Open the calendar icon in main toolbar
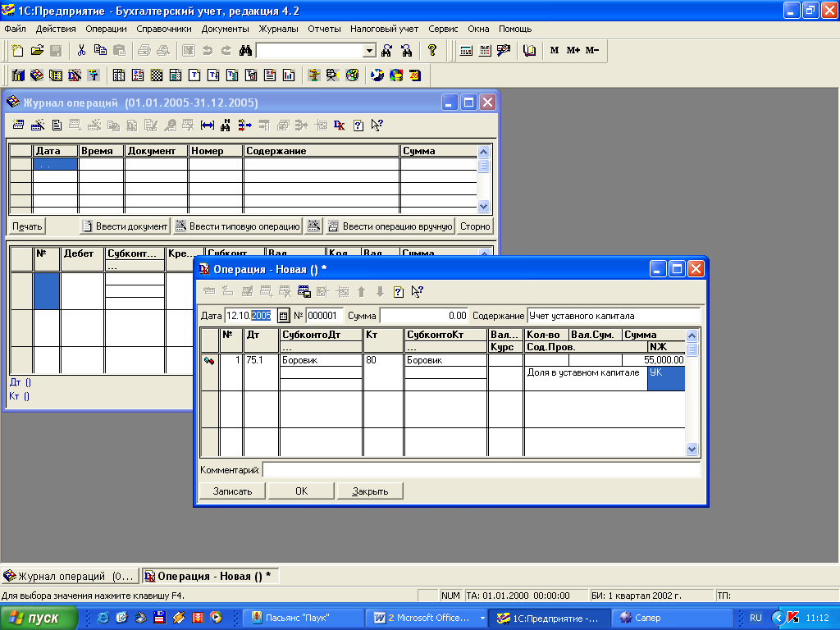Viewport: 840px width, 630px height. click(x=485, y=50)
